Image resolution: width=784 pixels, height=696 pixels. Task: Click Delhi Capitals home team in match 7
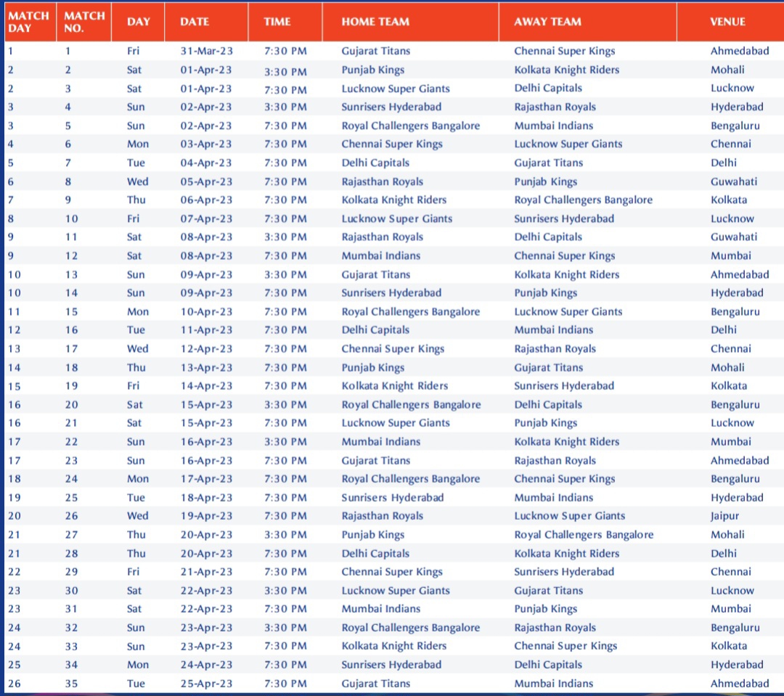click(375, 163)
